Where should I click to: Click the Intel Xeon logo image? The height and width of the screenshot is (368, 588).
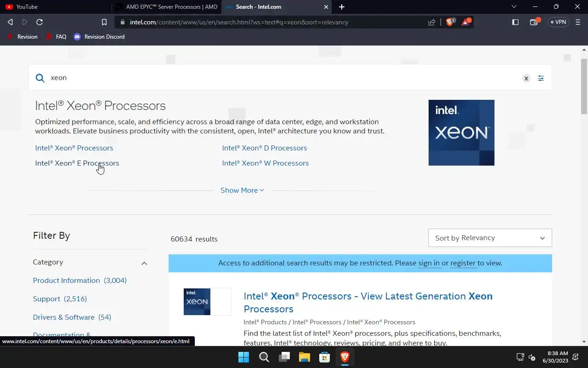point(461,132)
